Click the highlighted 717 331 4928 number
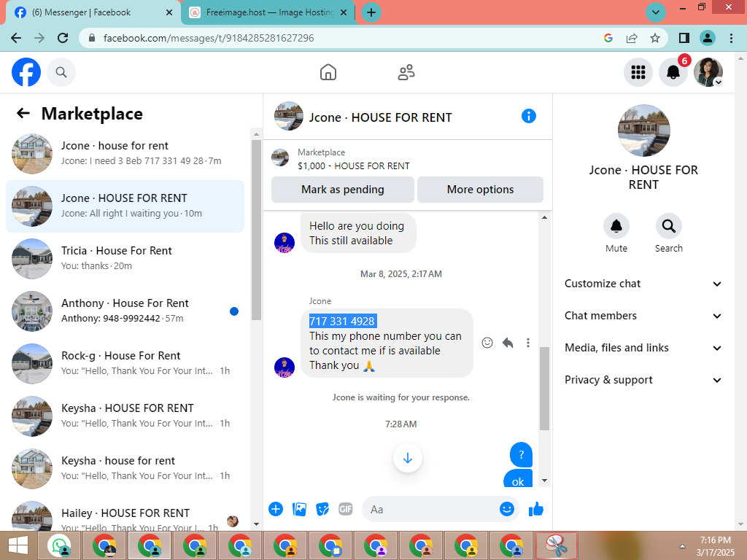747x560 pixels. click(343, 322)
